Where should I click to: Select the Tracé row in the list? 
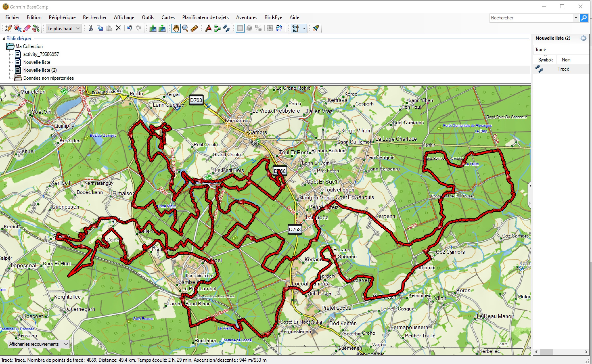click(561, 69)
